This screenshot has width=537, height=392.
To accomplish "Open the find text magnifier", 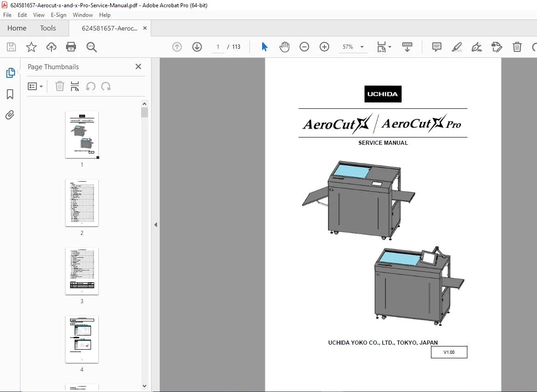I will click(91, 47).
